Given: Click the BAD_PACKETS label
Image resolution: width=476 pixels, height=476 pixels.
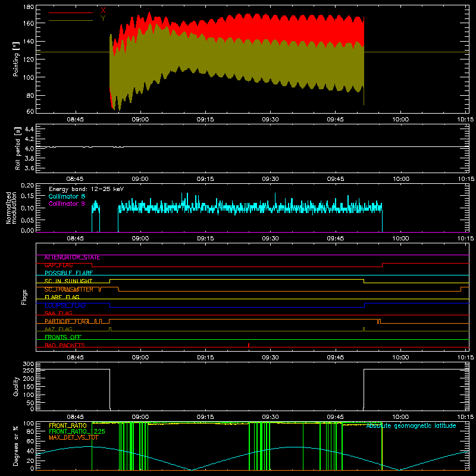Looking at the screenshot, I should pyautogui.click(x=65, y=346).
